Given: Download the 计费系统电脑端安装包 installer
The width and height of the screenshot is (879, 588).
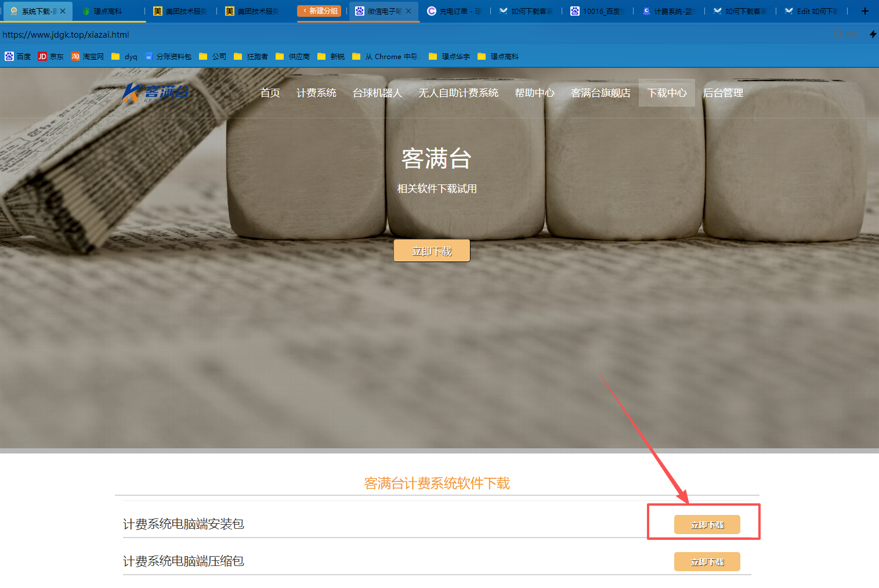Looking at the screenshot, I should pyautogui.click(x=707, y=525).
